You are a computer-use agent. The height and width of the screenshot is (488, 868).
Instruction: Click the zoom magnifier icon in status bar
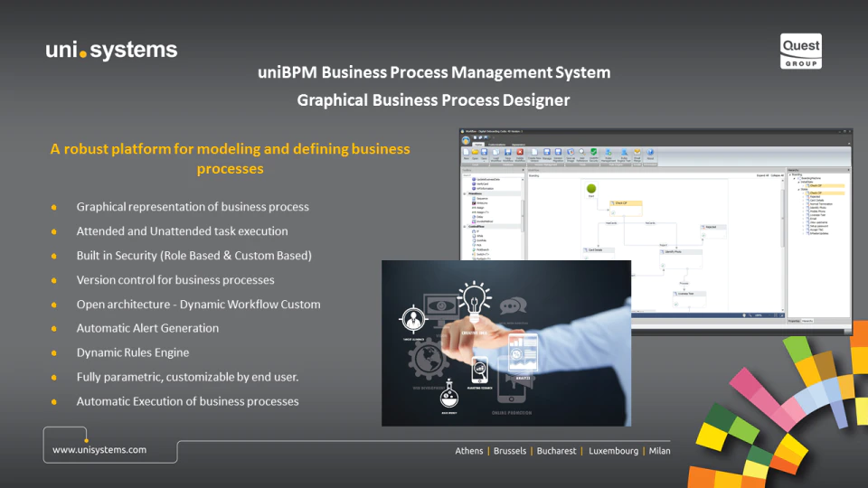750,315
